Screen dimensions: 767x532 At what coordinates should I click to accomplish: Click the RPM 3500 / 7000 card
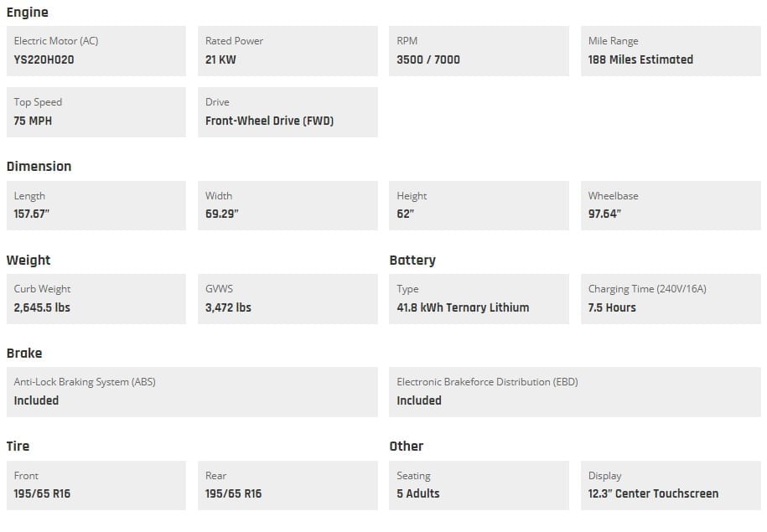pos(479,51)
